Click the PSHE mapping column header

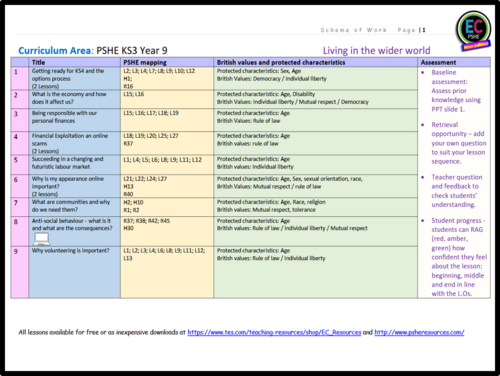pos(145,62)
